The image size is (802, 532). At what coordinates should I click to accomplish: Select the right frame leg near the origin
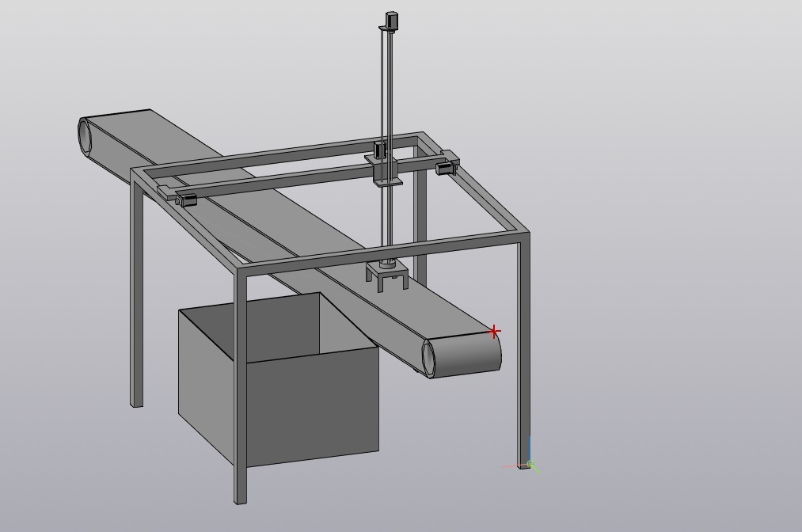pyautogui.click(x=523, y=356)
